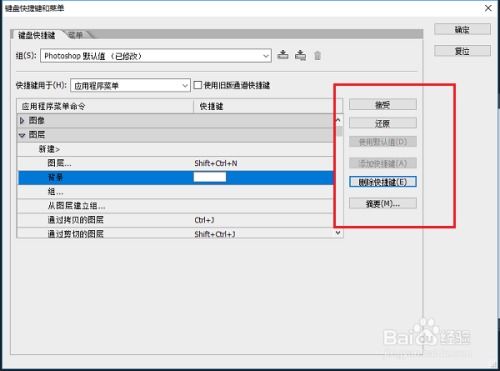Image resolution: width=500 pixels, height=371 pixels.
Task: Click the list scrollbar down arrow
Action: pos(338,233)
